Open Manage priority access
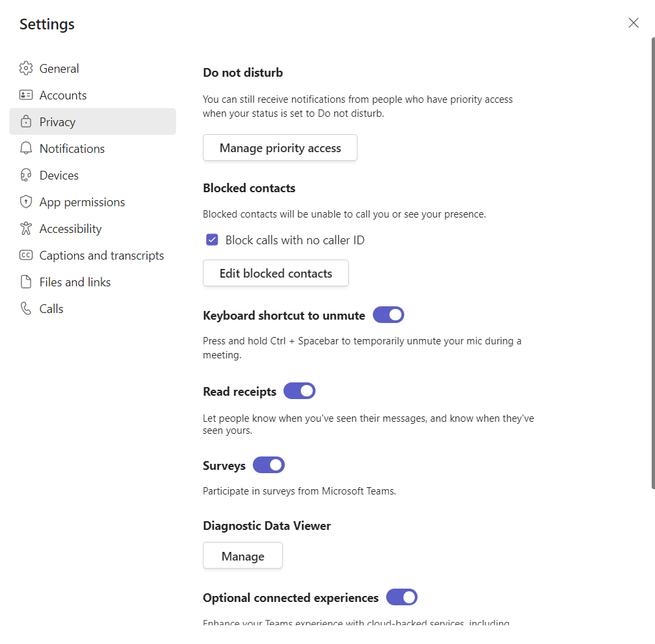 click(x=280, y=147)
